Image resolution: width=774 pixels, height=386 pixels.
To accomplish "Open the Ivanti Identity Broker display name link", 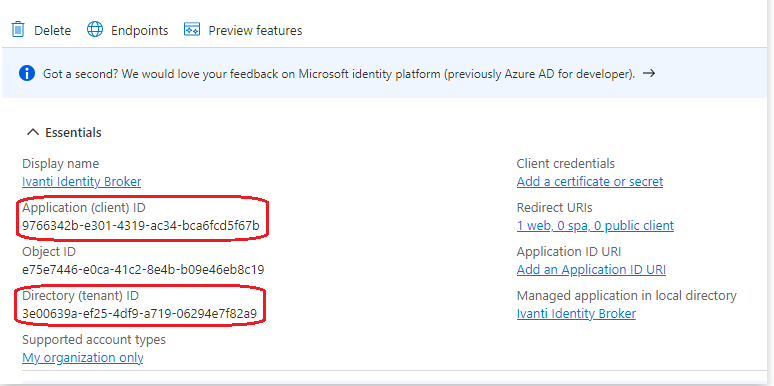I will [81, 182].
